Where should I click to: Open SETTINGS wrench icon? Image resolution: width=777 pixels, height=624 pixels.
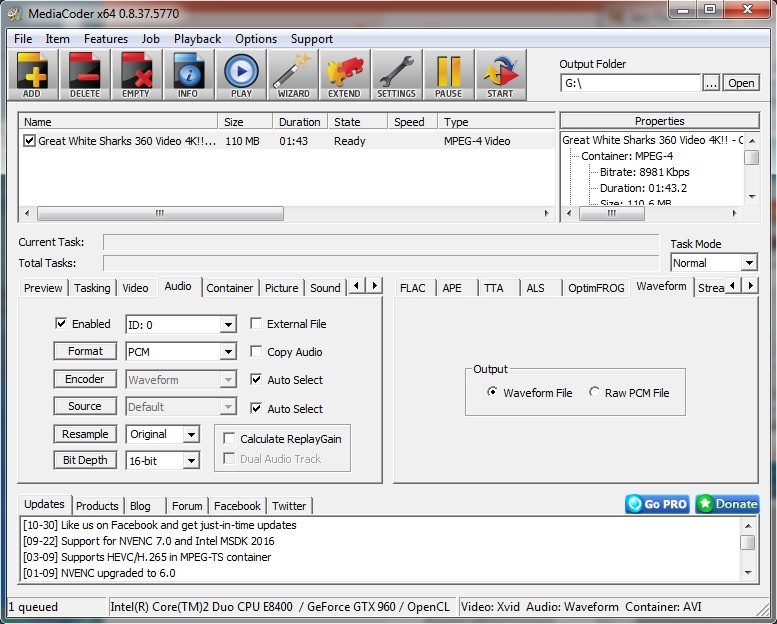tap(396, 75)
